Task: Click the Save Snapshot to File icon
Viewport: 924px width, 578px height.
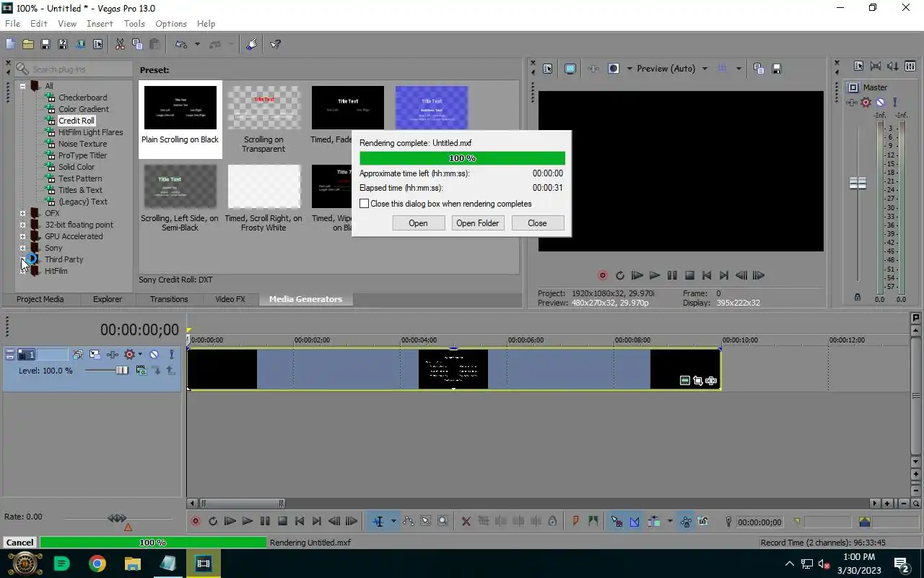Action: pos(777,69)
